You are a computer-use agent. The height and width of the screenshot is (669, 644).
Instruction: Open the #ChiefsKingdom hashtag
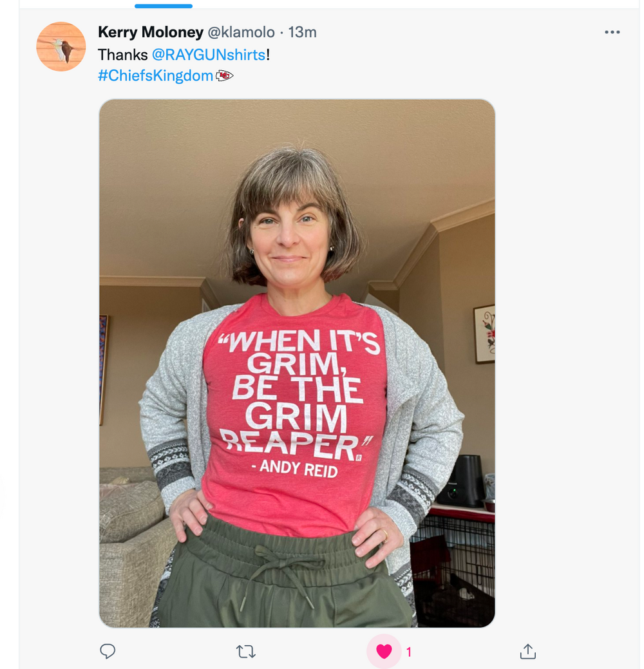[x=155, y=76]
